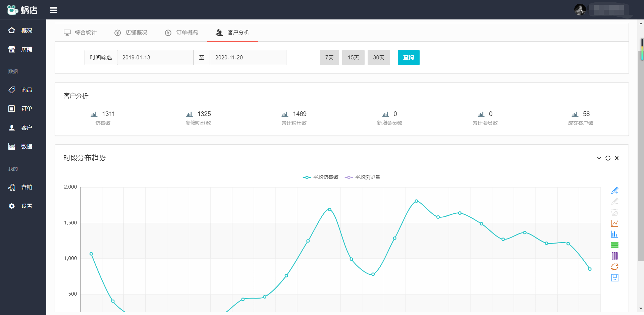Click the 累计粉丝数 chart icon
644x315 pixels.
[x=285, y=114]
